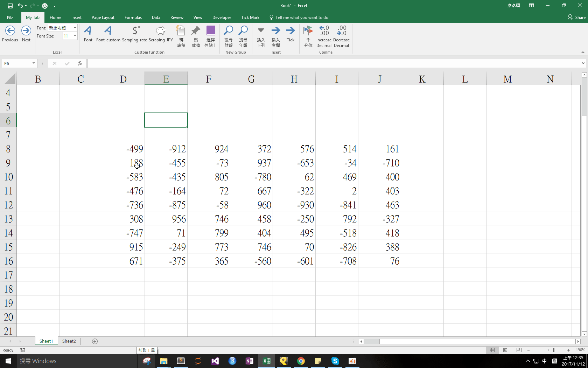Select the Normal view button
The image size is (588, 368).
click(x=492, y=350)
